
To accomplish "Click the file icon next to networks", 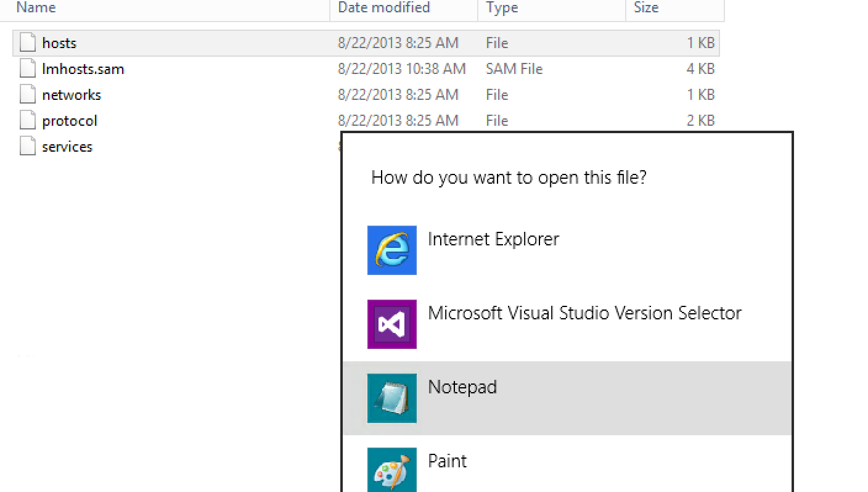I will 27,94.
